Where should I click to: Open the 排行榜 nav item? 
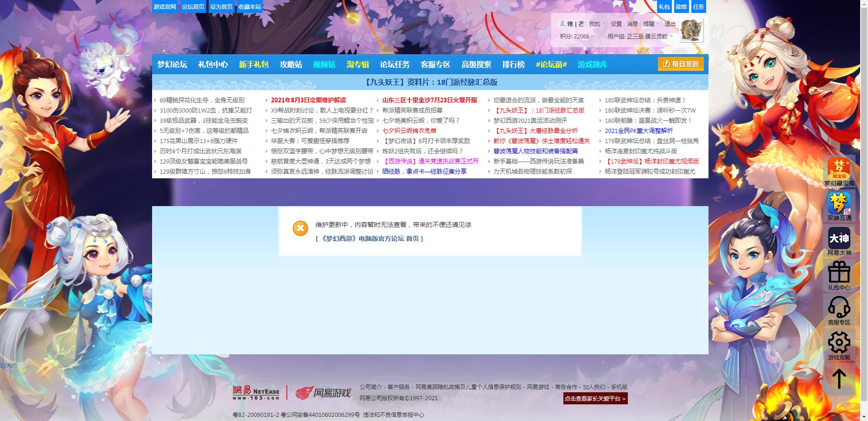click(x=513, y=64)
